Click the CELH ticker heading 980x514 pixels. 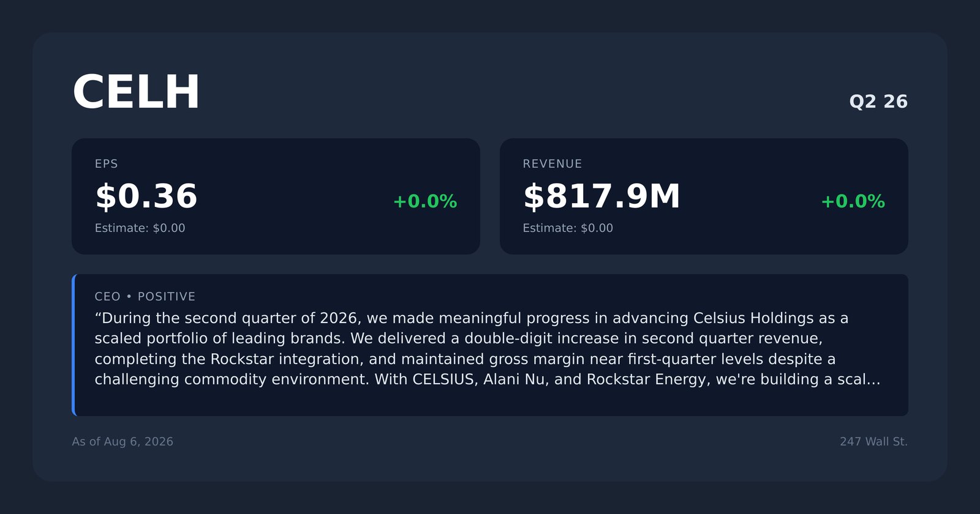136,92
